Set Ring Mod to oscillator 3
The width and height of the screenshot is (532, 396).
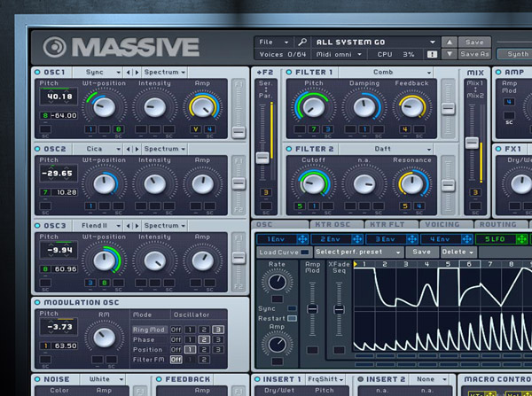(218, 330)
